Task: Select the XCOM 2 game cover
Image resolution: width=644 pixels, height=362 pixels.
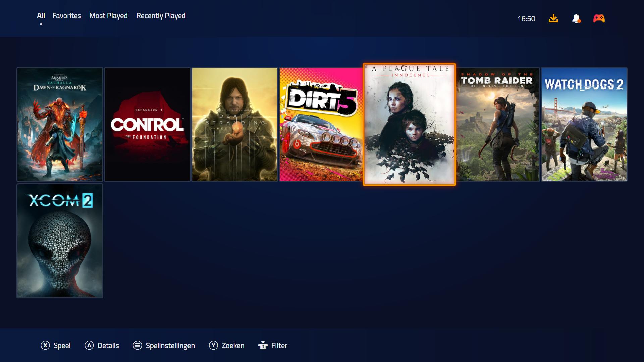Action: tap(60, 241)
